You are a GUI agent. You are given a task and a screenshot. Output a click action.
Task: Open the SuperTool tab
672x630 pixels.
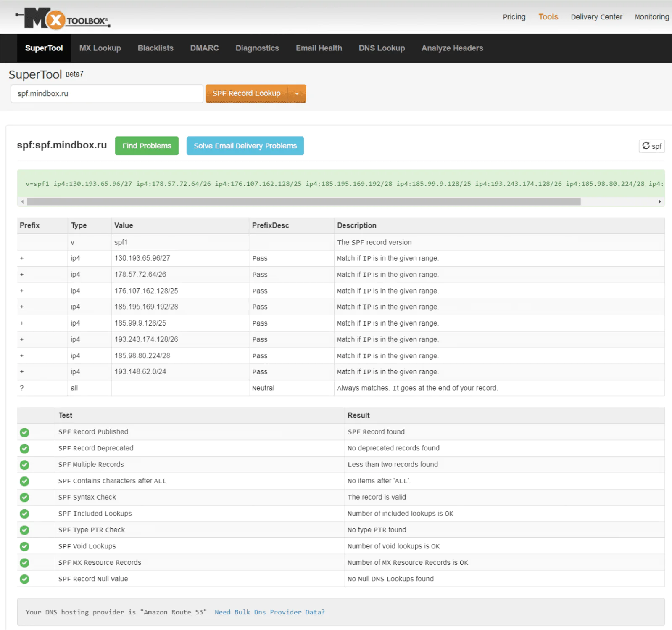(44, 48)
